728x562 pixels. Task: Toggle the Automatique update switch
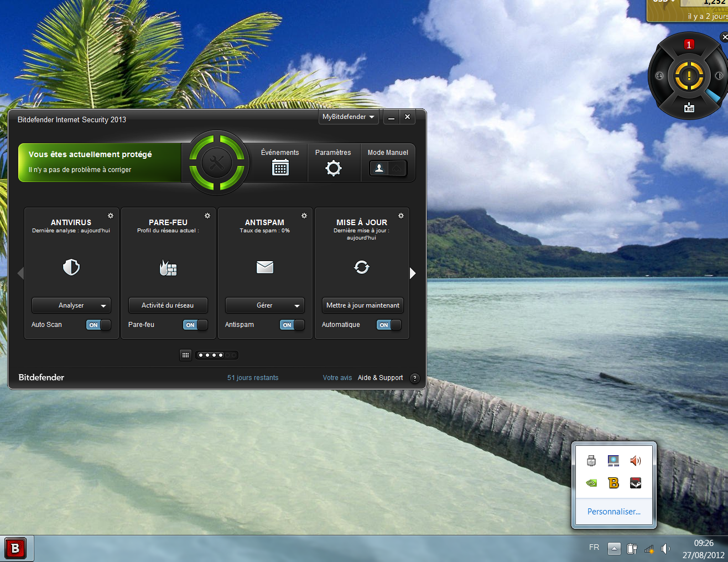coord(389,325)
